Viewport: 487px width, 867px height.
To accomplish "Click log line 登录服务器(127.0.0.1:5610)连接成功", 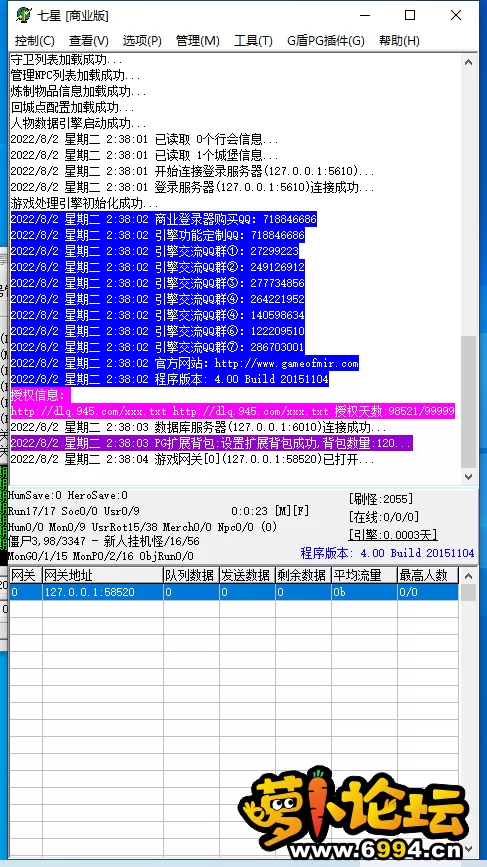I will pyautogui.click(x=192, y=187).
